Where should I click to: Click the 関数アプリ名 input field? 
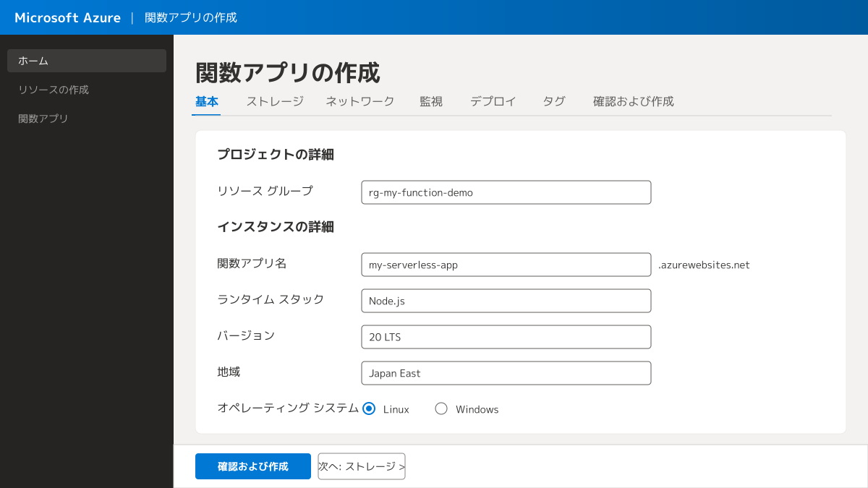tap(506, 265)
